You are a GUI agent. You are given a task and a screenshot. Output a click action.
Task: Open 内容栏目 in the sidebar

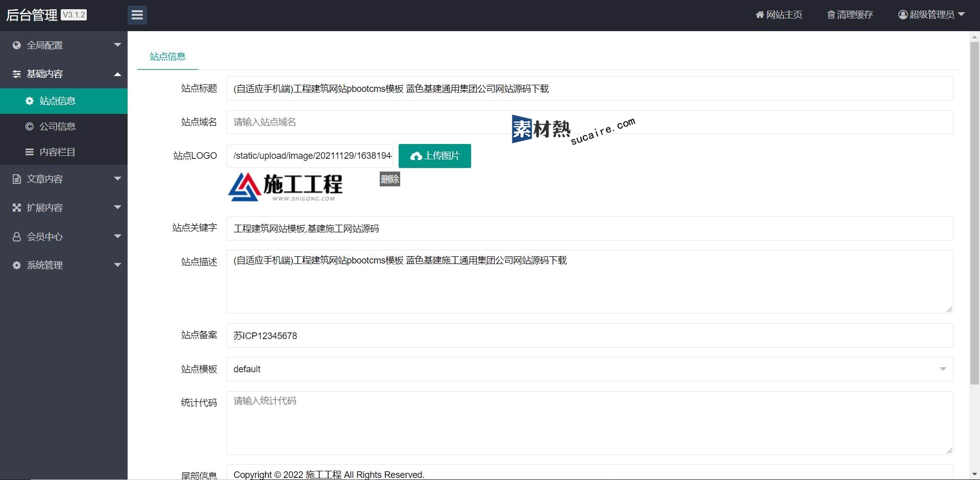click(x=64, y=152)
